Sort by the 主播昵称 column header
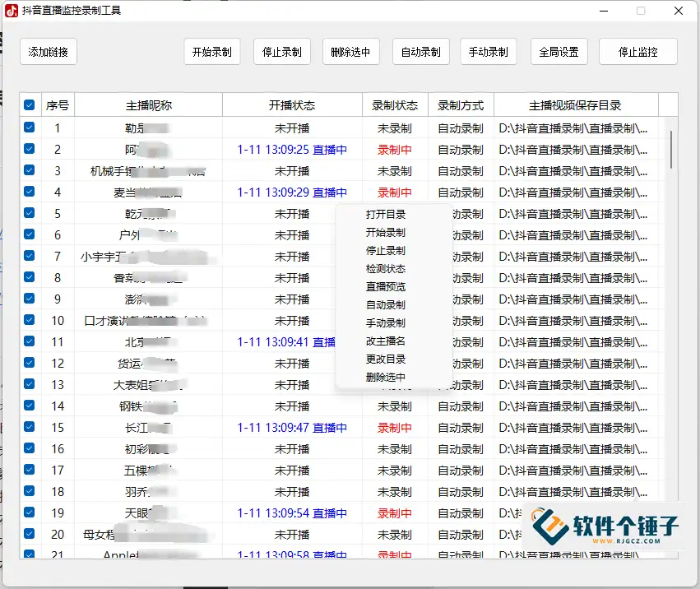 point(149,105)
